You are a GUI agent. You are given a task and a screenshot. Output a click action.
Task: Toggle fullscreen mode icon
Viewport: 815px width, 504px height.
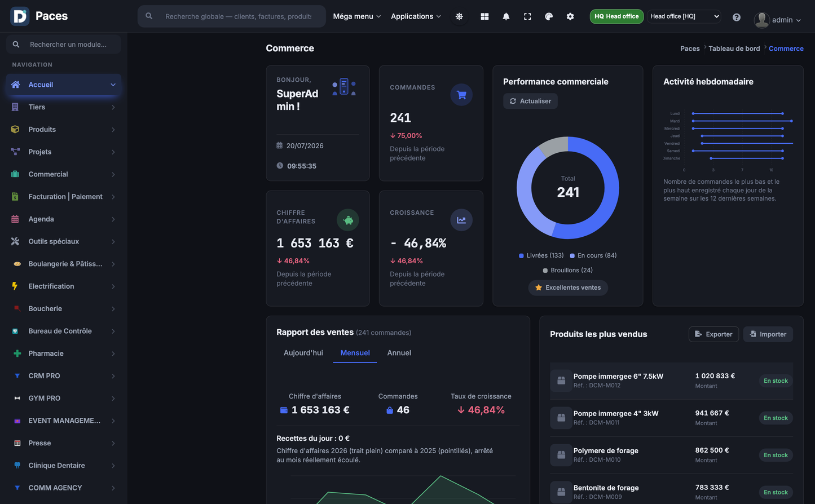point(527,16)
